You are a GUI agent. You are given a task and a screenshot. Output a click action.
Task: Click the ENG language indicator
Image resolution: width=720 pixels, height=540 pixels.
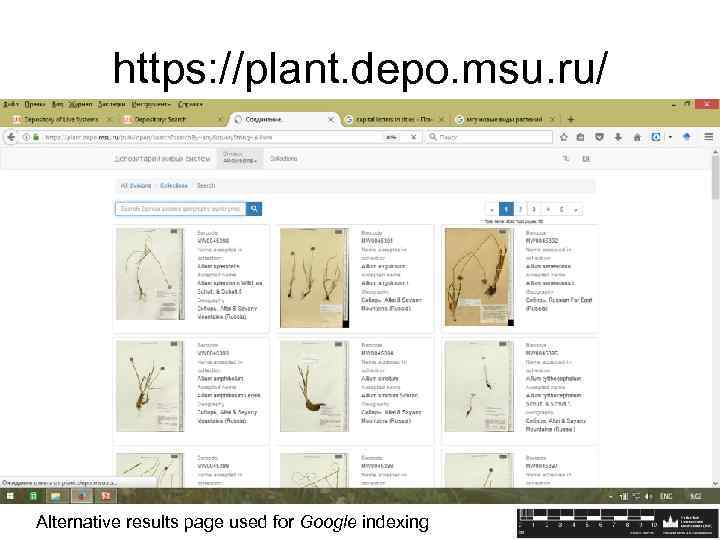coord(666,496)
